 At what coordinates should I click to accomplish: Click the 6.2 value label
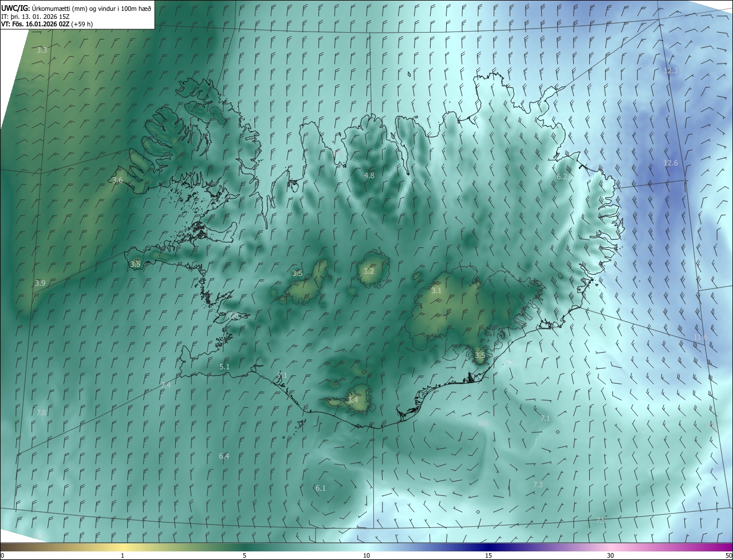562,177
